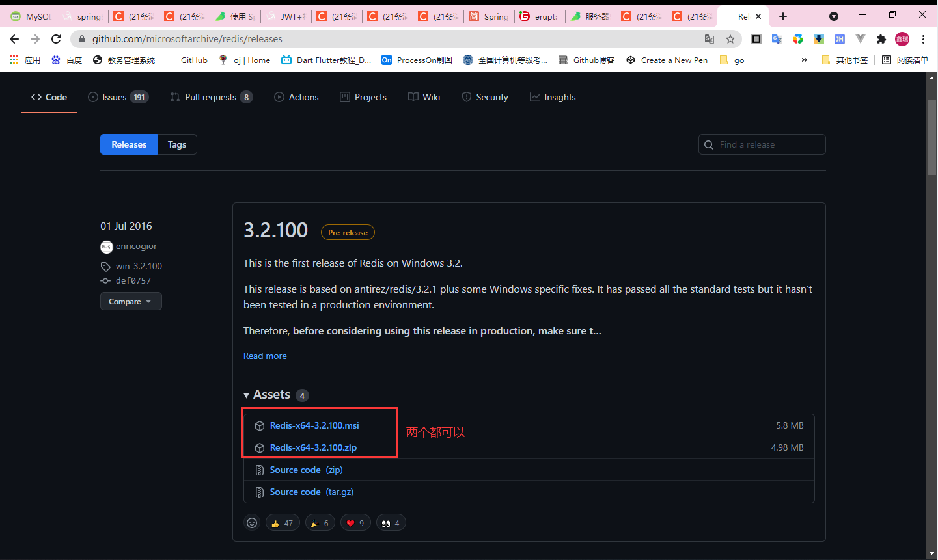This screenshot has height=560, width=938.
Task: Open the 其他书签 folder
Action: click(845, 60)
